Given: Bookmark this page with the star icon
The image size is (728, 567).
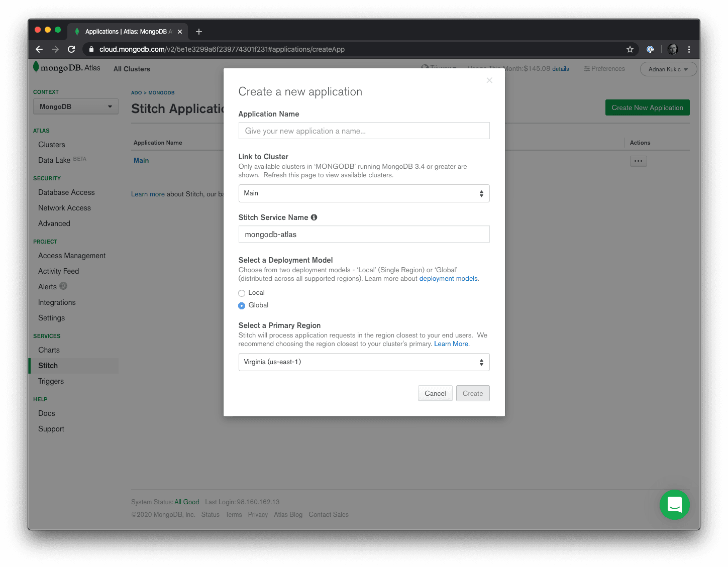Looking at the screenshot, I should point(630,49).
